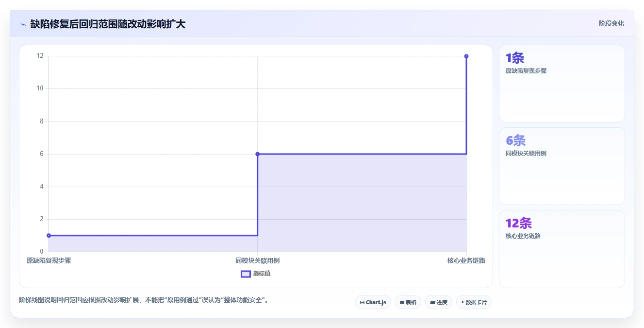644x328 pixels.
Task: Select the 表格 tag chip
Action: 408,302
